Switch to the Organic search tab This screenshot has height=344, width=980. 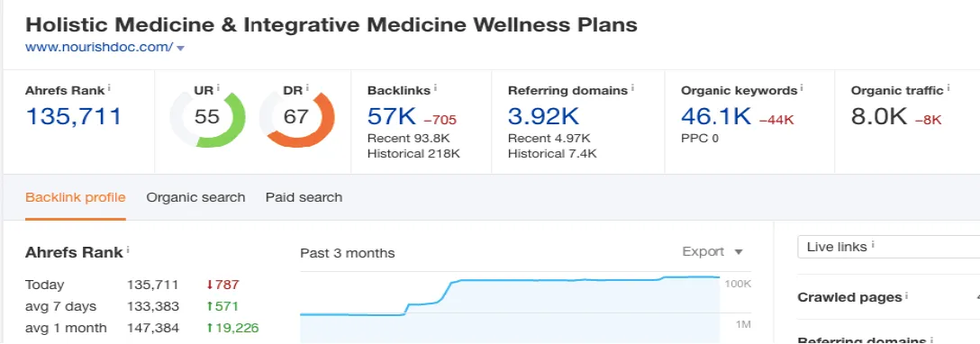(x=195, y=197)
